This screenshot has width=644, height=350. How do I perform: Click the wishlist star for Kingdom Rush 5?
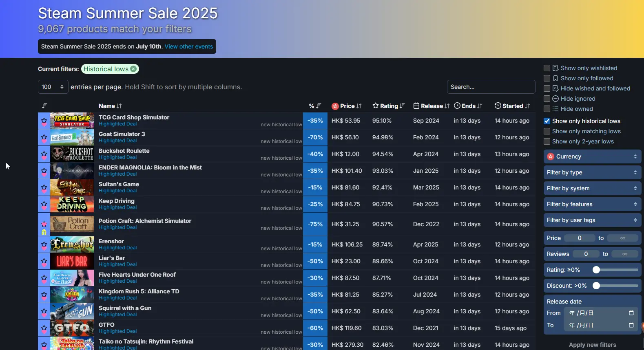tap(44, 295)
